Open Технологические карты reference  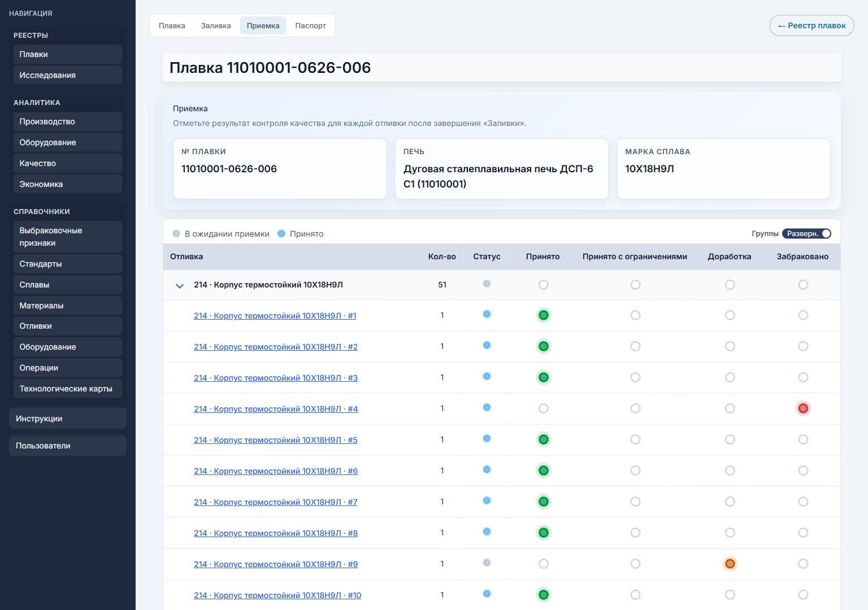(x=68, y=389)
